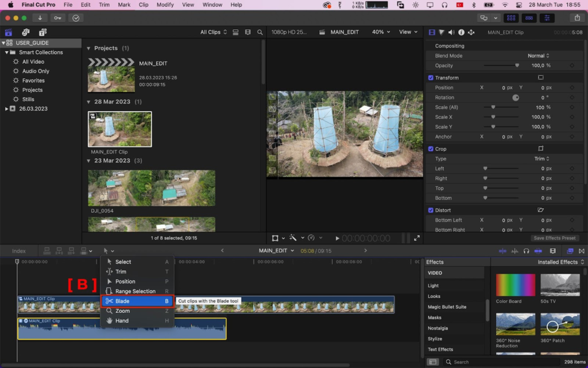Open the Share inspector icon
Screen dimensions: 588x368
click(471, 32)
